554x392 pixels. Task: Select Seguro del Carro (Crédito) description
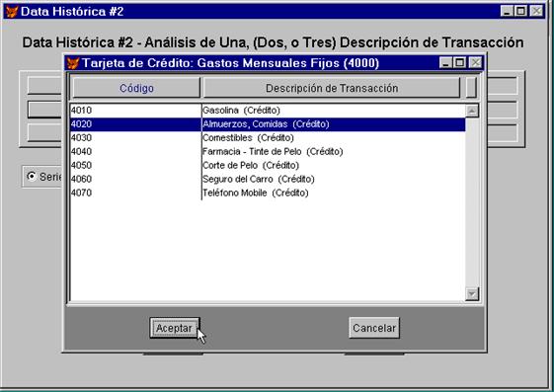(x=334, y=179)
